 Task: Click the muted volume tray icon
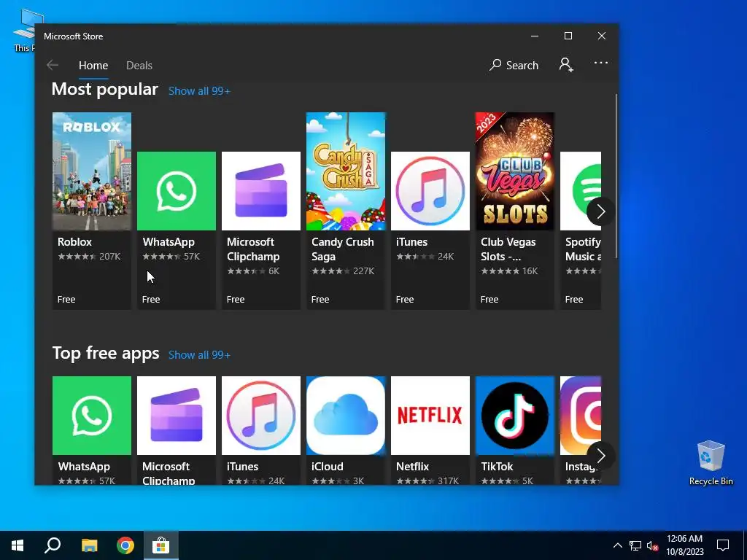(x=652, y=545)
